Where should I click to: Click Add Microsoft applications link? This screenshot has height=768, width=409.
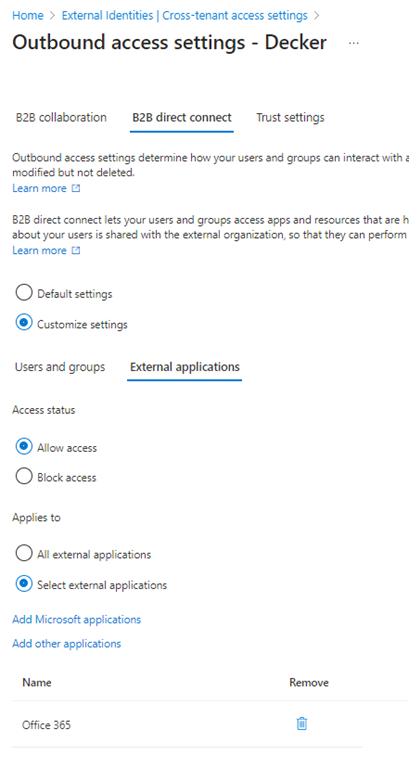pos(76,620)
